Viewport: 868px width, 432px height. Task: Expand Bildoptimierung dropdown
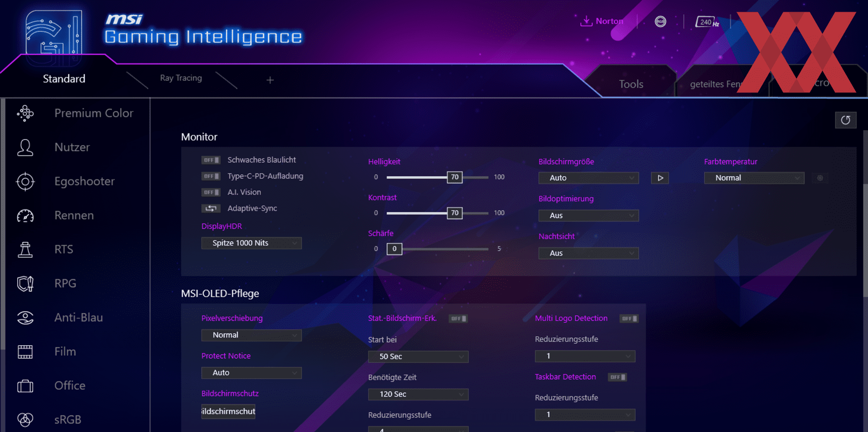[x=589, y=216]
